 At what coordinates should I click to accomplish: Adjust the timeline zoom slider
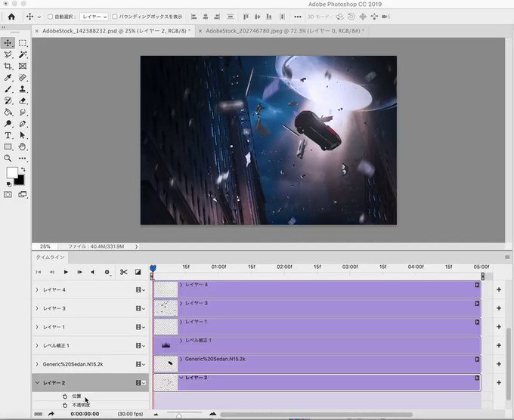(179, 415)
